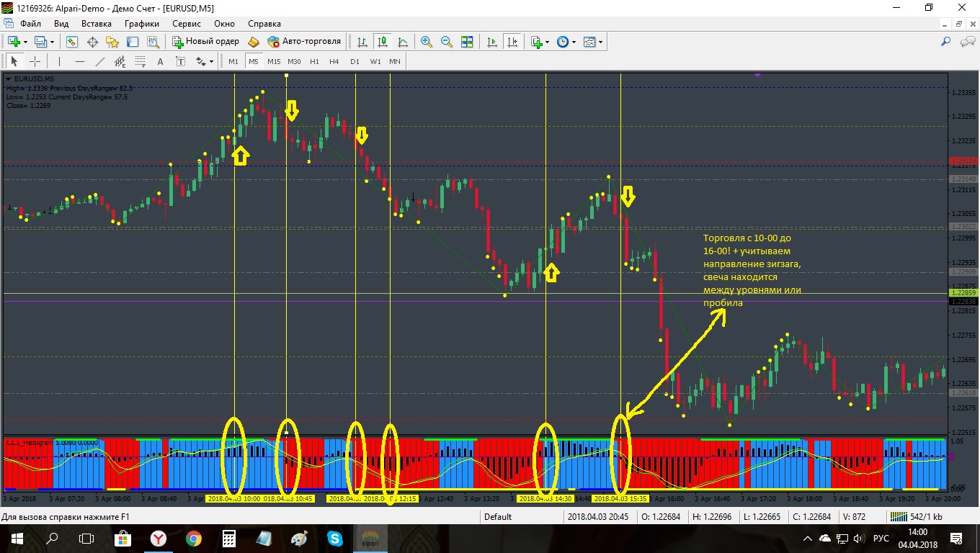Screen dimensions: 980x553
Task: Open Data Window crosshair-target icon
Action: click(92, 42)
